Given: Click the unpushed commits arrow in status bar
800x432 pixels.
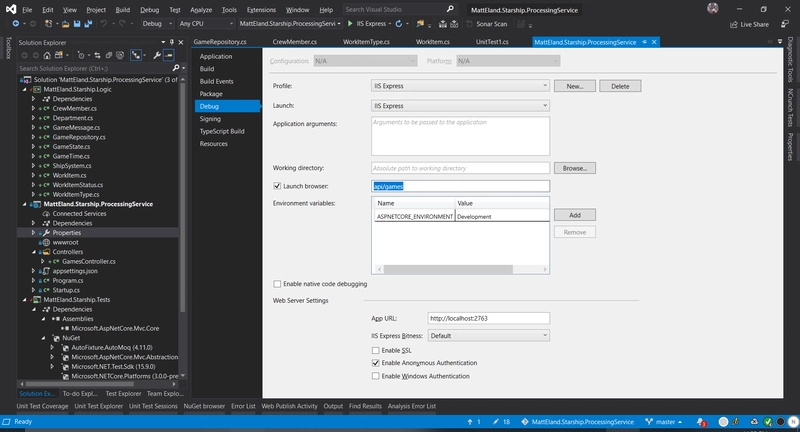Looking at the screenshot, I should pos(470,422).
